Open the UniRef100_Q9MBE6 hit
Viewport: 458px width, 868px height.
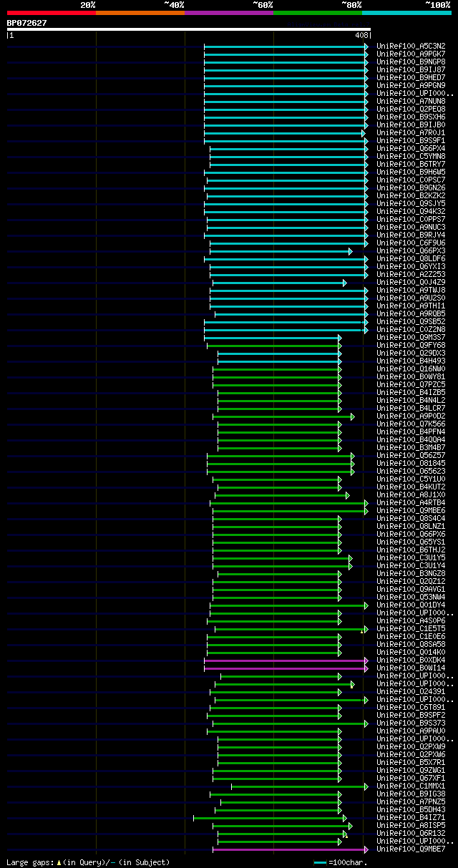(x=411, y=510)
